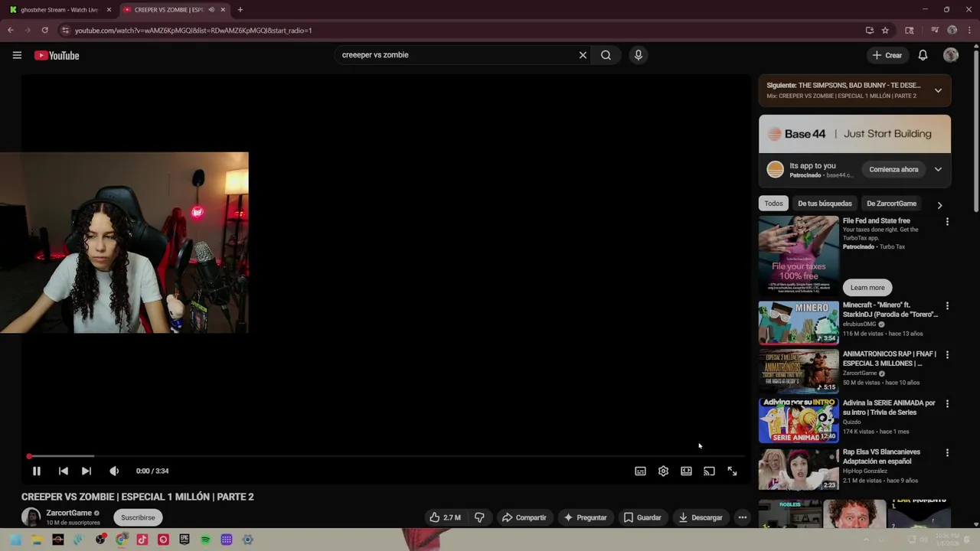
Task: Open options for ANIMATRONICOS RAP video
Action: (947, 355)
